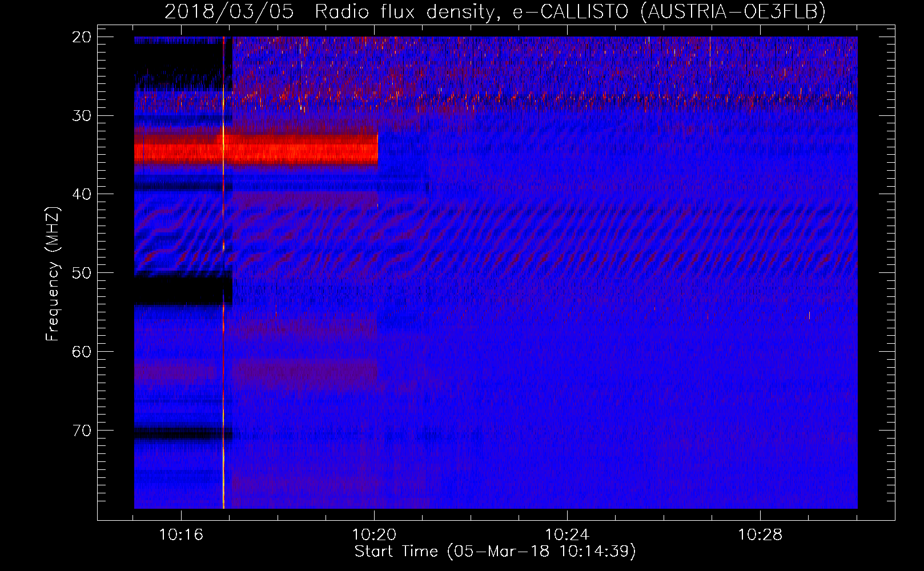
Task: Click the 'Frequency (MHZ)' axis label
Action: click(x=53, y=274)
